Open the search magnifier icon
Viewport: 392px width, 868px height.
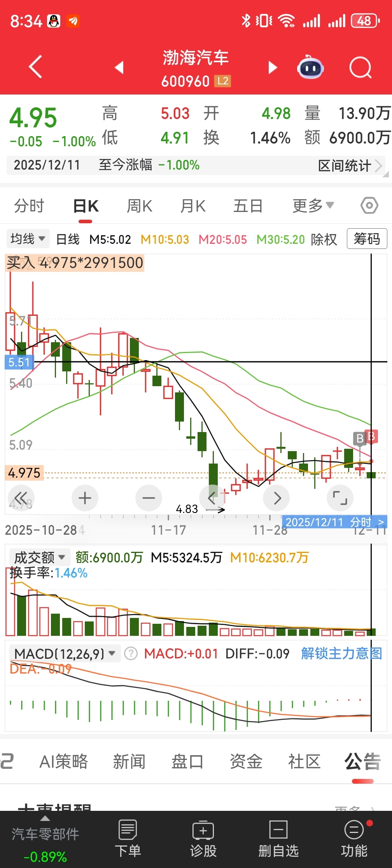click(360, 68)
